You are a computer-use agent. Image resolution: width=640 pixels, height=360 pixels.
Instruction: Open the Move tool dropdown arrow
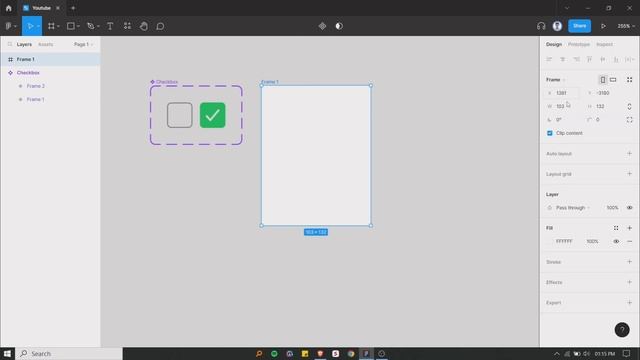[x=38, y=27]
